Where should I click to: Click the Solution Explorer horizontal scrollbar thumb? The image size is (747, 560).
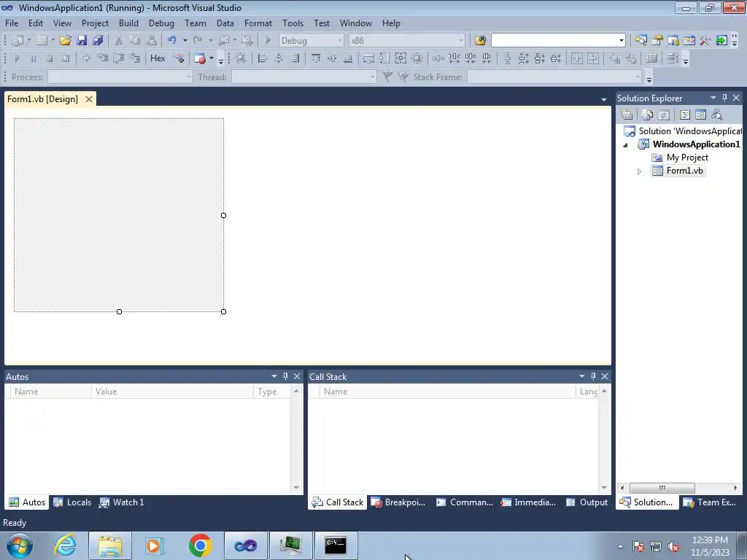point(662,488)
